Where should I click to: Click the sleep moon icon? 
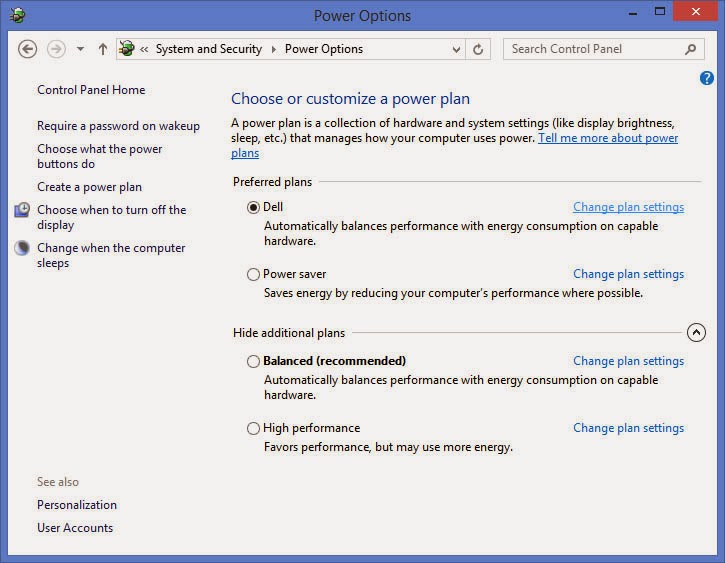pos(22,248)
